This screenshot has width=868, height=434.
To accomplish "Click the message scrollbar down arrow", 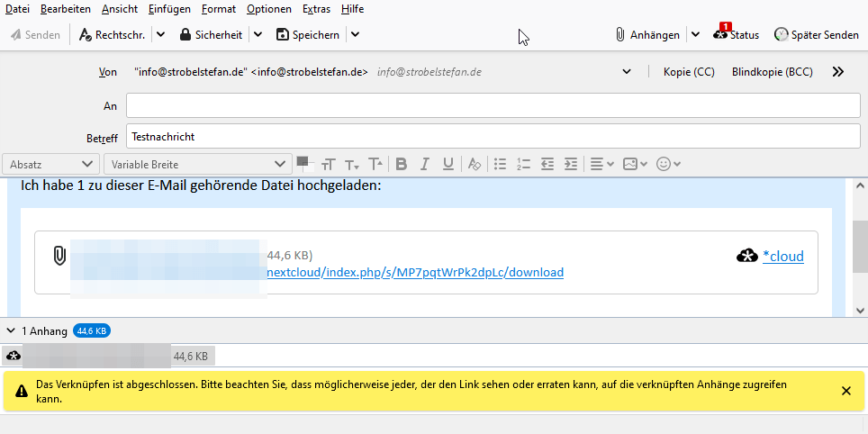I will click(859, 310).
